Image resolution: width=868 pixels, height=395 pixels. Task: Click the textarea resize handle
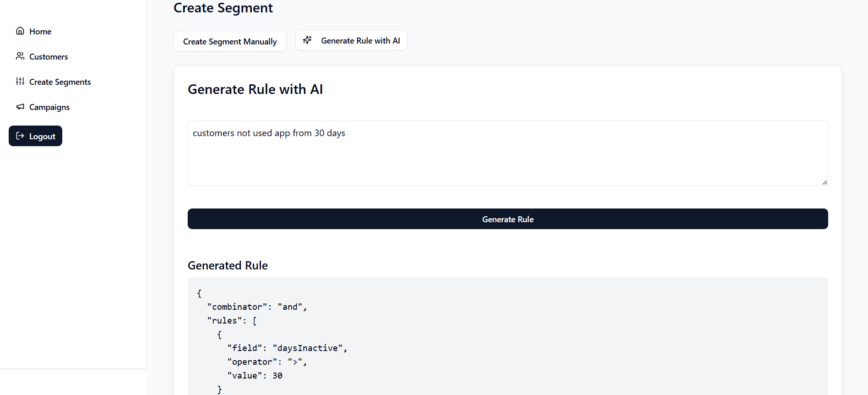pos(825,182)
